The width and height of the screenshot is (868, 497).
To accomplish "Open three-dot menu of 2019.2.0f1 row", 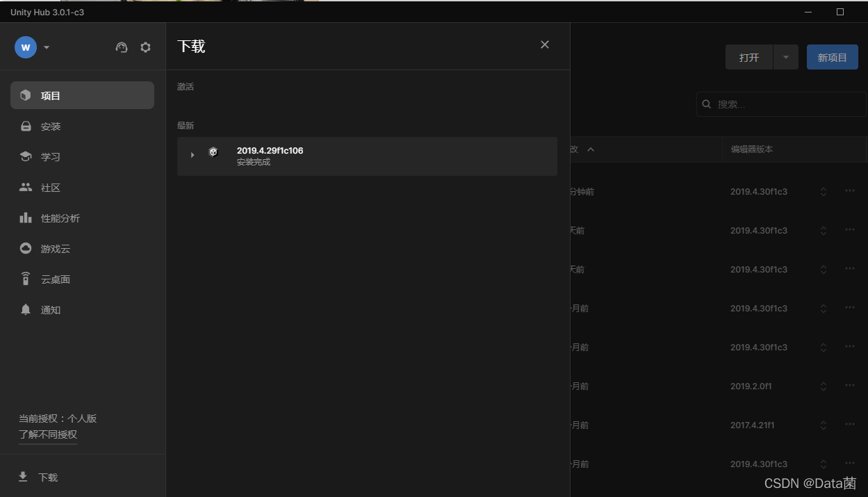I will pos(850,386).
